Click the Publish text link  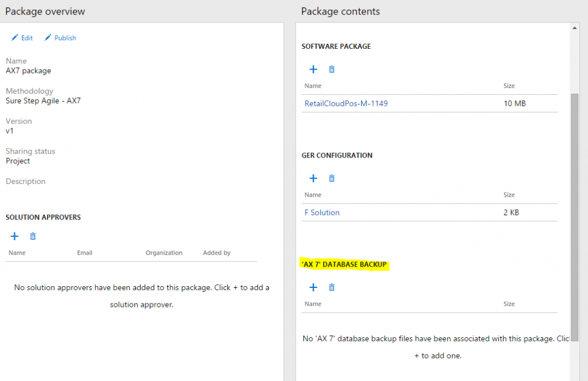[x=65, y=38]
